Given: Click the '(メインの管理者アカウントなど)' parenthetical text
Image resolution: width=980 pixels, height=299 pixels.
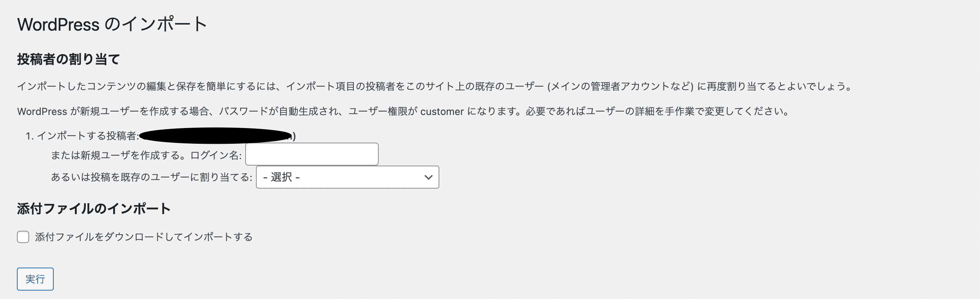Looking at the screenshot, I should [620, 86].
